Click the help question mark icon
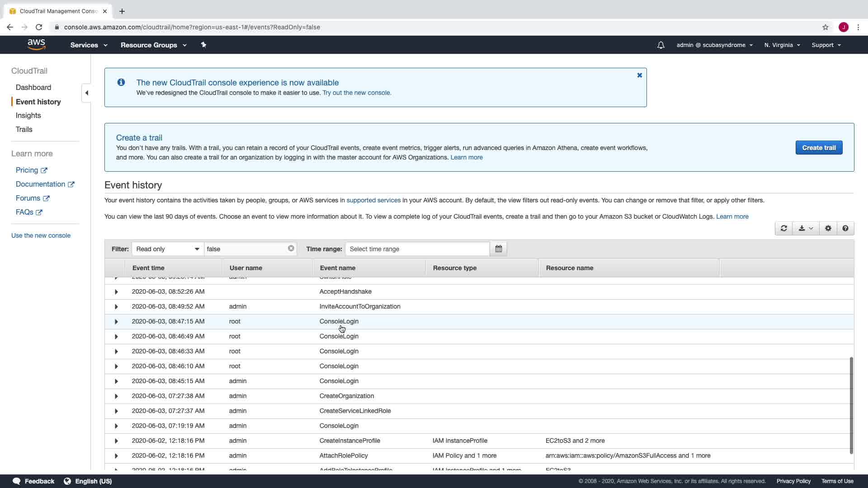 click(x=845, y=229)
